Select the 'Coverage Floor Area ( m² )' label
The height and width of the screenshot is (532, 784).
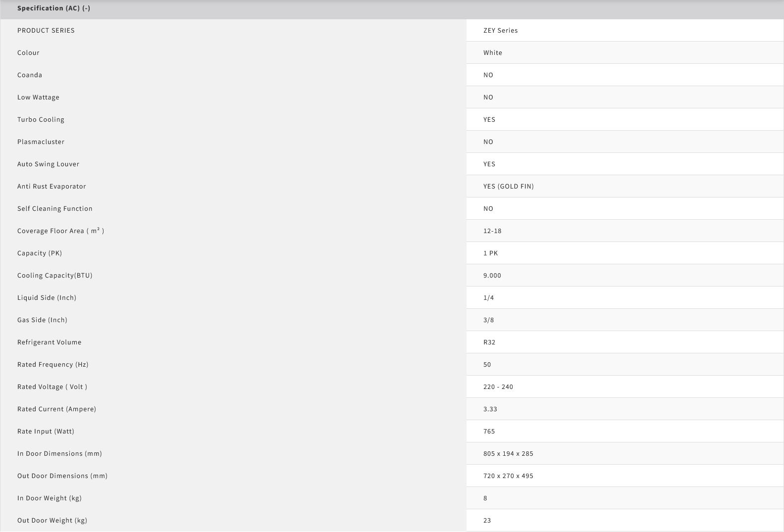[x=60, y=231]
